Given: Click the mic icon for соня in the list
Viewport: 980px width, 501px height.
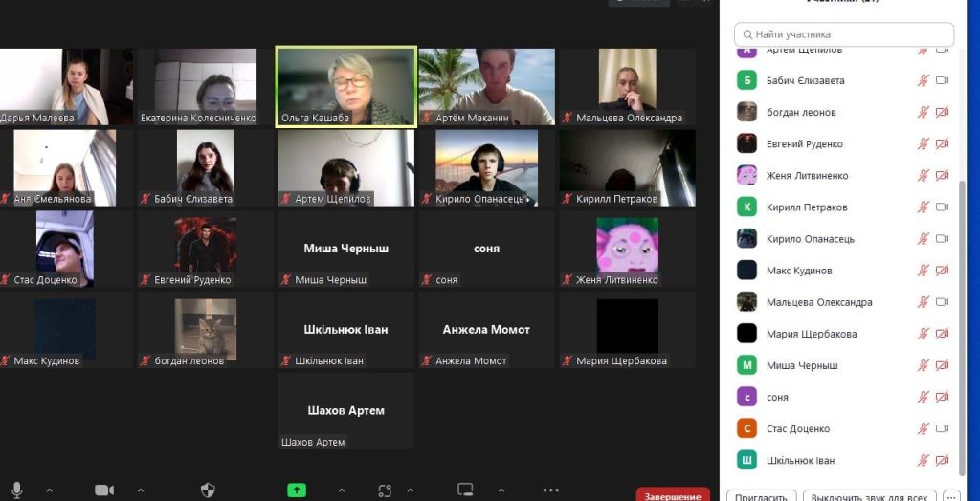Looking at the screenshot, I should [x=924, y=397].
